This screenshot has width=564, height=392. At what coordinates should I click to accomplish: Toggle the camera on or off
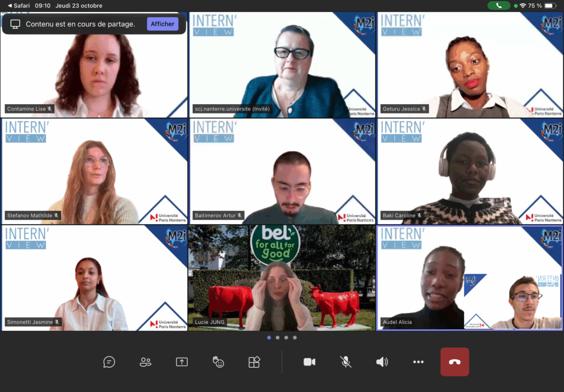click(x=310, y=362)
